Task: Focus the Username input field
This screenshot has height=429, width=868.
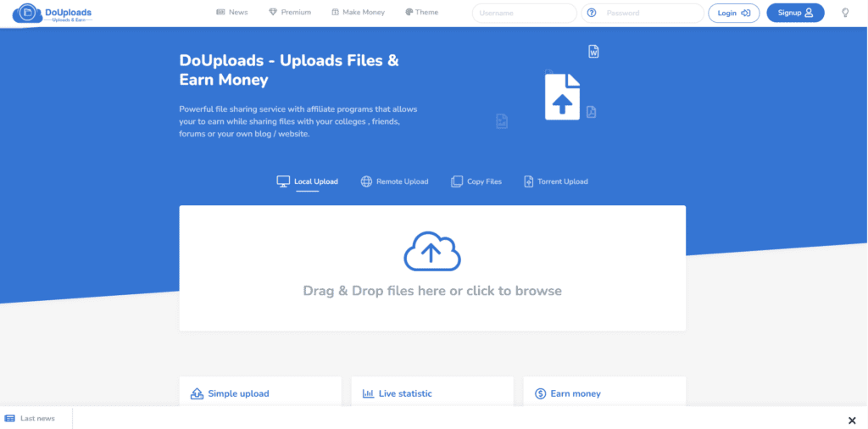Action: (524, 13)
